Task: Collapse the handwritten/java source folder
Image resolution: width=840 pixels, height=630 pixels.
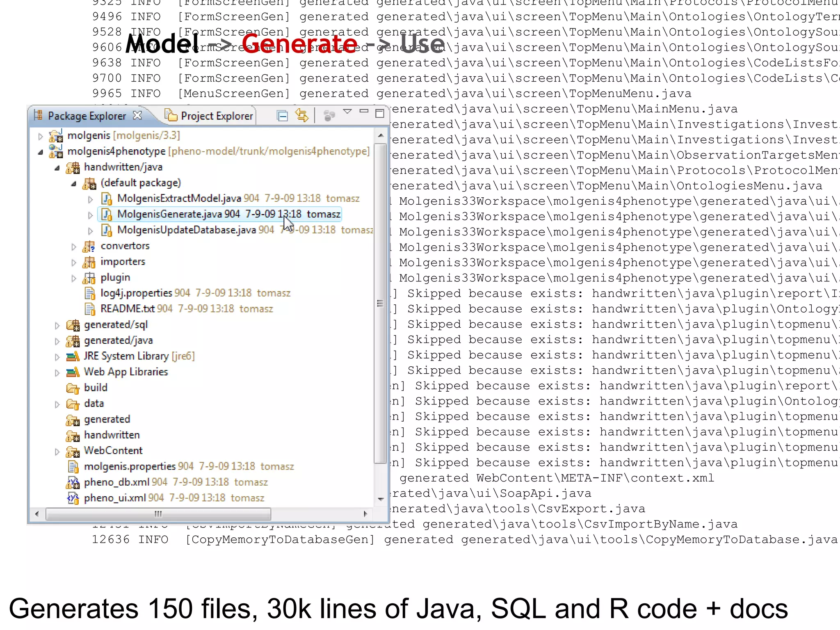Action: point(57,168)
